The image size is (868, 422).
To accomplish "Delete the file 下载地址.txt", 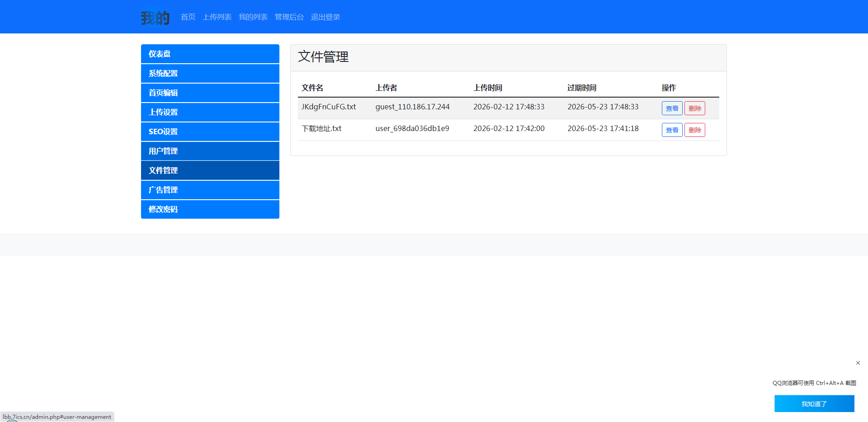I will 694,130.
